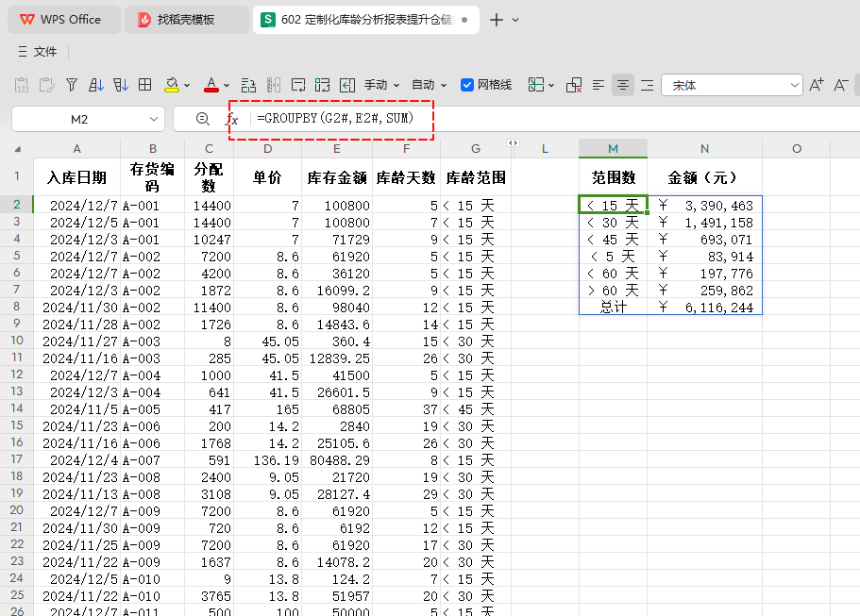
Task: Expand the new tab dropdown arrow
Action: coord(515,20)
